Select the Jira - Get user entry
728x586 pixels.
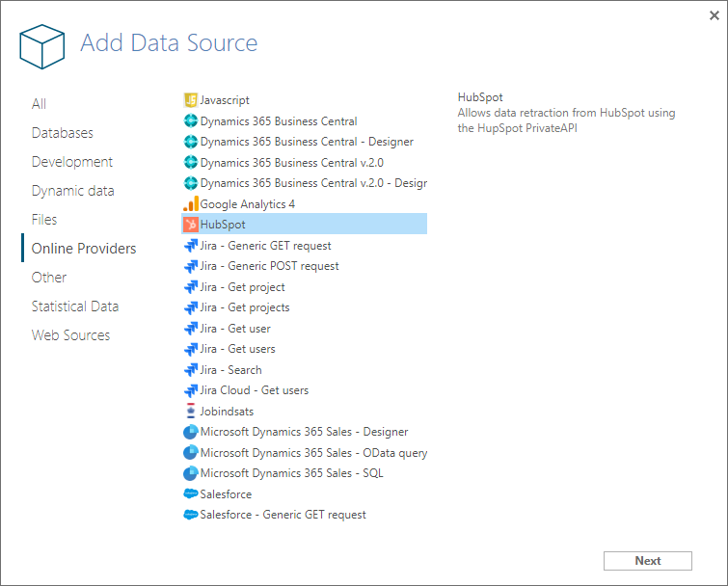pos(304,329)
